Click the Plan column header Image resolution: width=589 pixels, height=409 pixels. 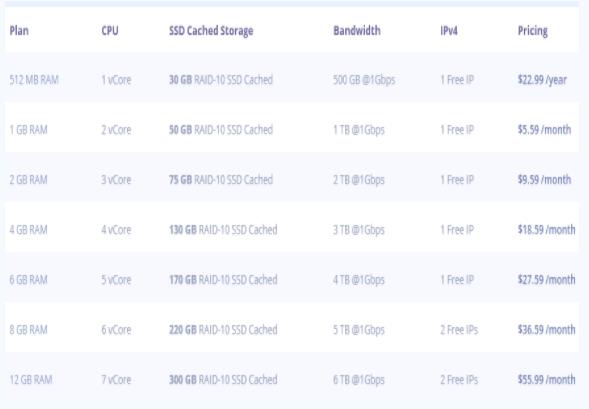click(x=19, y=30)
